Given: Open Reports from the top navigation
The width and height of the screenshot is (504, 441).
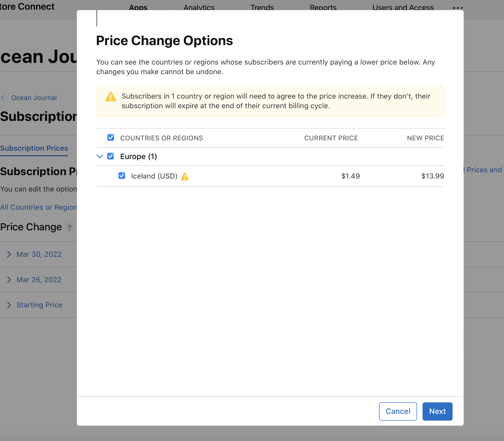Looking at the screenshot, I should coord(323,7).
